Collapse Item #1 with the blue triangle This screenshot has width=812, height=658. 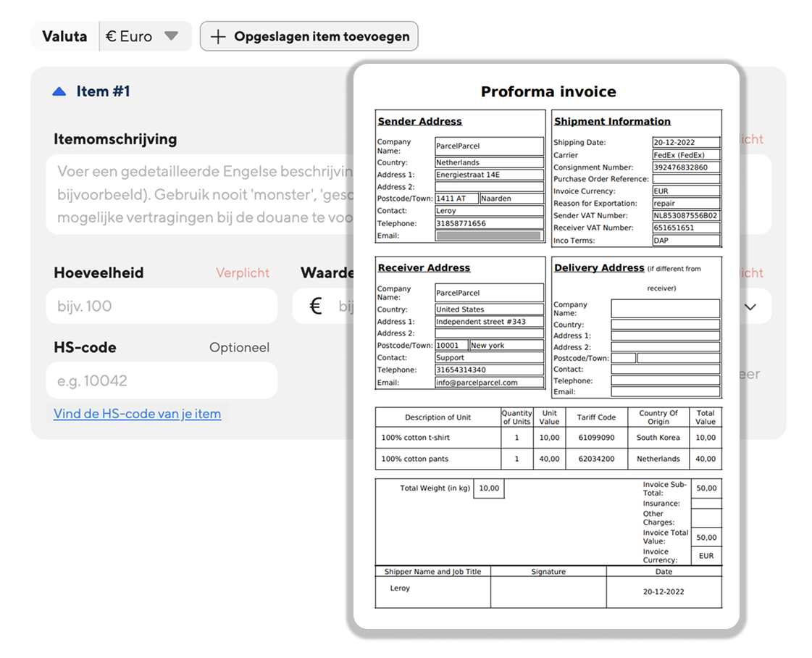tap(59, 92)
